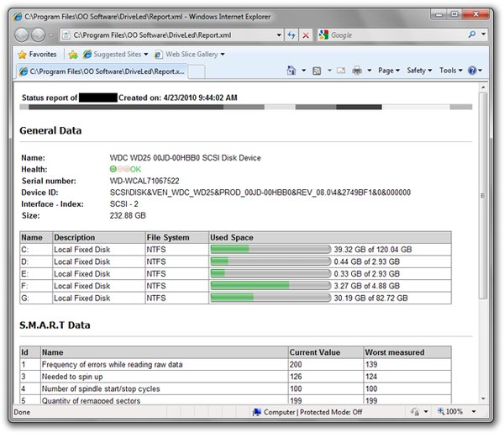Expand the Print options dropdown arrow
This screenshot has height=433, width=504.
tap(370, 71)
